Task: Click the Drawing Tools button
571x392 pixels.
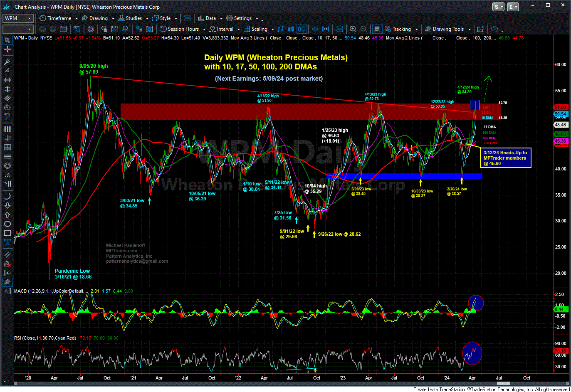Action: (x=444, y=29)
